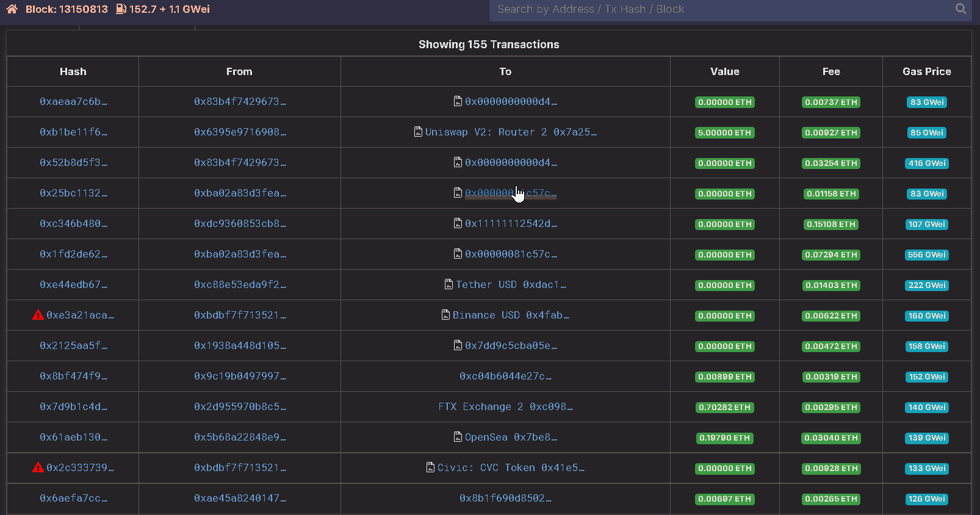Open transaction hash 0xc346b480
980x515 pixels.
coord(73,224)
